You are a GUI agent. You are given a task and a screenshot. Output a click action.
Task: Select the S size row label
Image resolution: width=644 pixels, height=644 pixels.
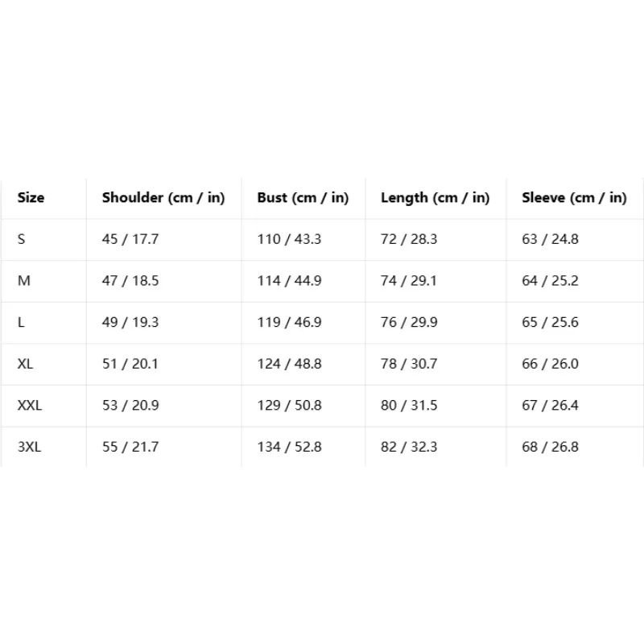tap(22, 239)
